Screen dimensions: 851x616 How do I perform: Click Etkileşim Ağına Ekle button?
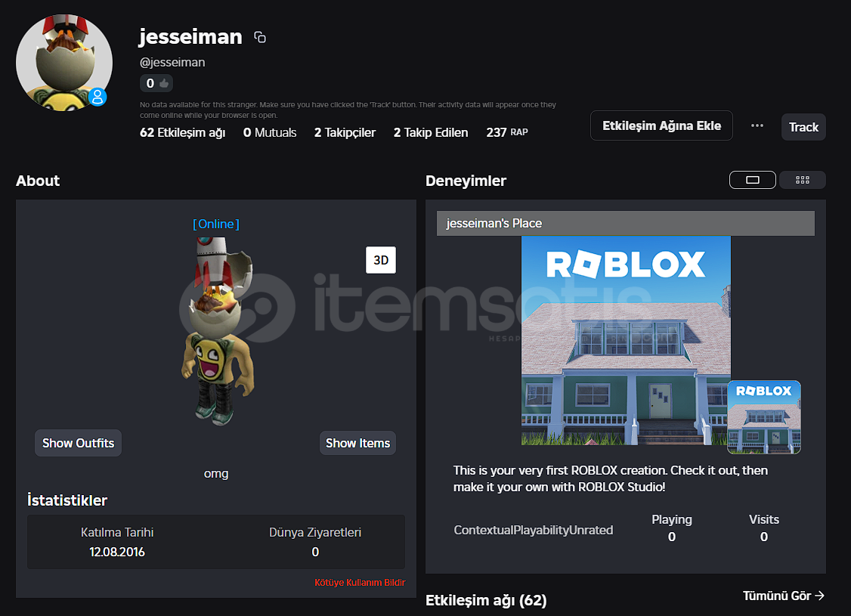[661, 126]
